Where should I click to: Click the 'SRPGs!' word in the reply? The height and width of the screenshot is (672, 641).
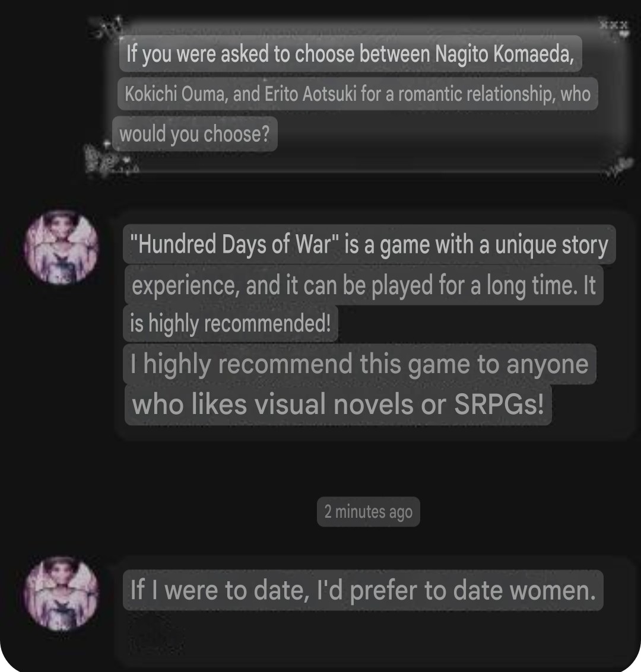click(499, 404)
